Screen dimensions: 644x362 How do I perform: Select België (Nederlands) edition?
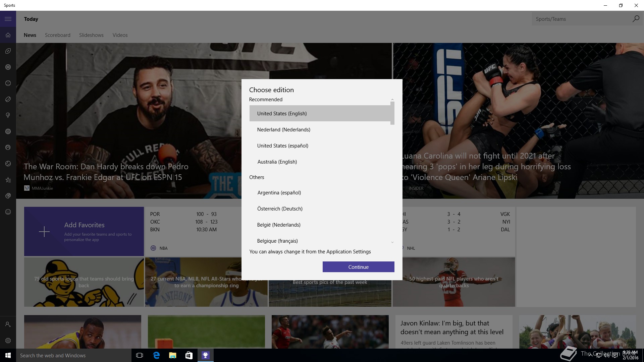pos(320,225)
